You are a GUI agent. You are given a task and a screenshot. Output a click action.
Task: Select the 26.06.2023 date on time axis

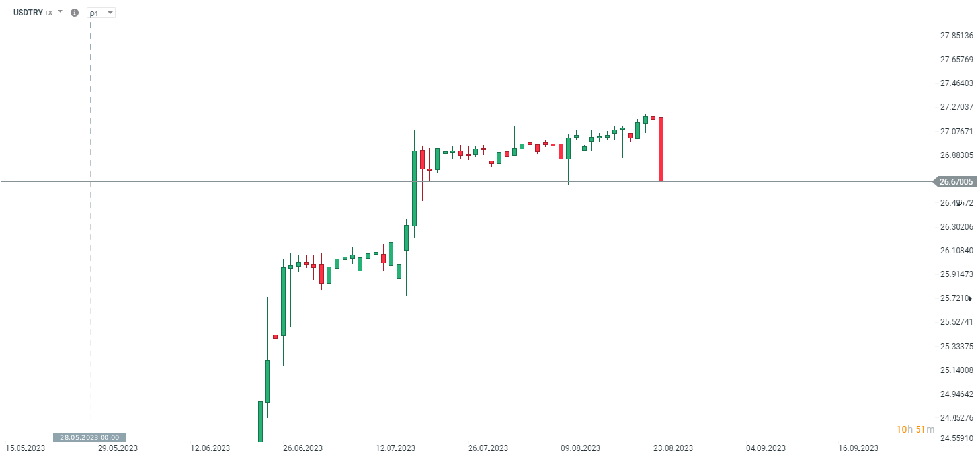point(303,448)
